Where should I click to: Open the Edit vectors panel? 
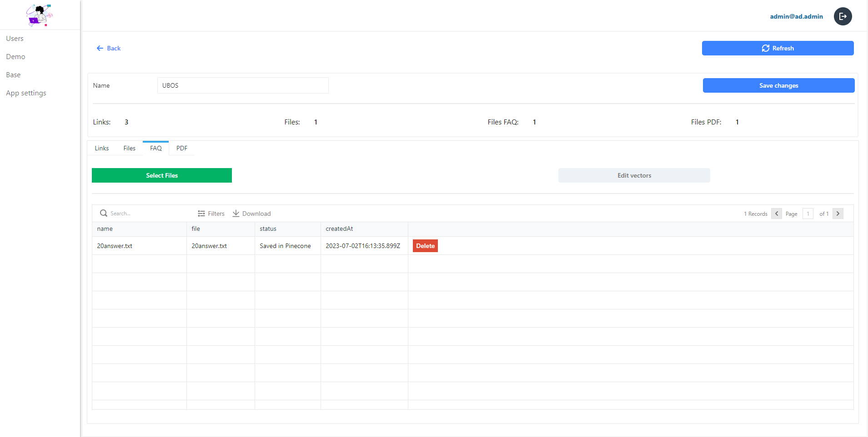[x=634, y=175]
